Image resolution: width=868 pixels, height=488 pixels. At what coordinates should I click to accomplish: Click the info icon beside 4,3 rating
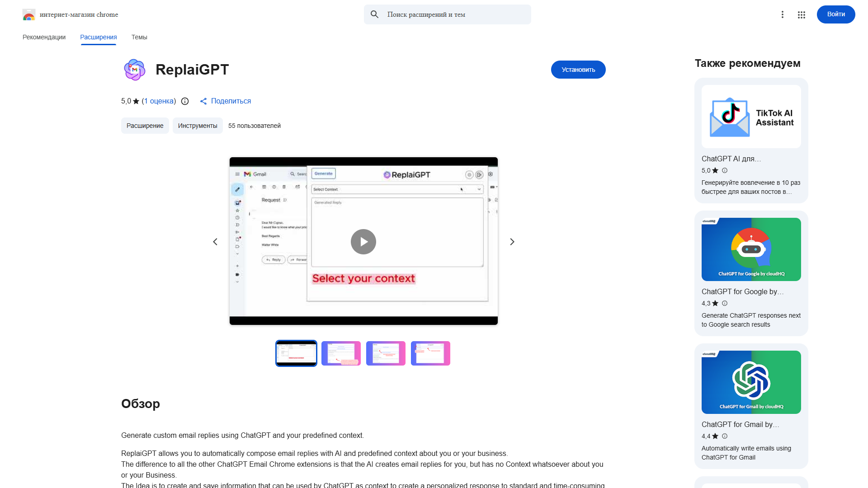tap(725, 303)
